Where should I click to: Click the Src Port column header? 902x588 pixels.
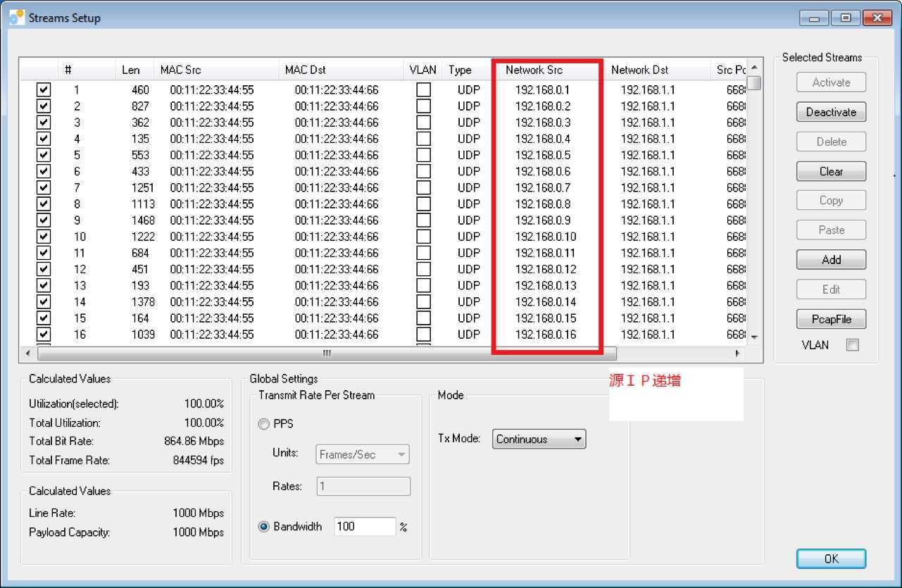(x=729, y=70)
